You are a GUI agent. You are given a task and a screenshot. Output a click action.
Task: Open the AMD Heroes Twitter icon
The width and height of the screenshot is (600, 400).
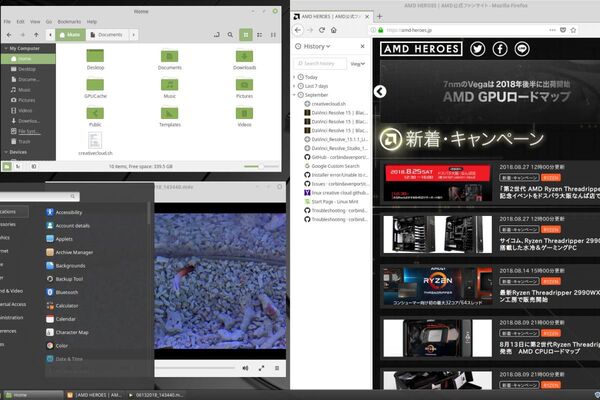477,49
